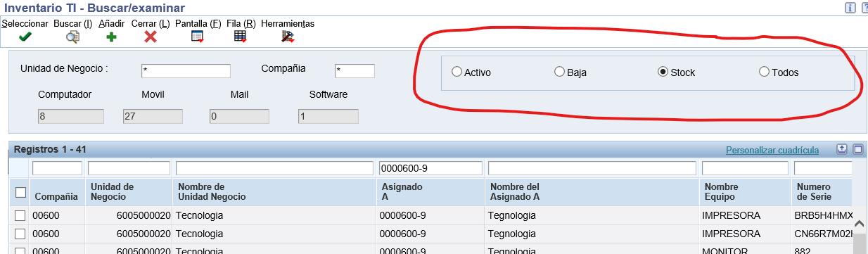Open the Fila row menu icon
The image size is (868, 254).
(240, 37)
